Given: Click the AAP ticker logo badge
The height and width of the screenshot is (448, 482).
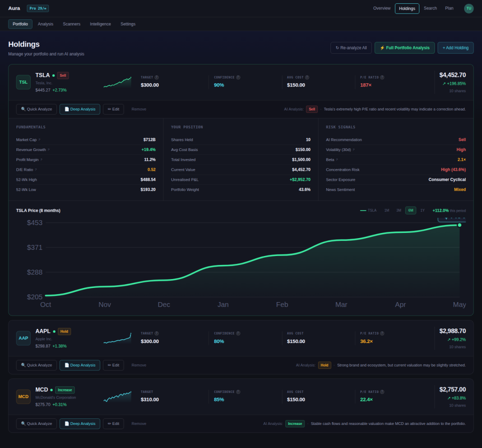Looking at the screenshot, I should pyautogui.click(x=24, y=338).
